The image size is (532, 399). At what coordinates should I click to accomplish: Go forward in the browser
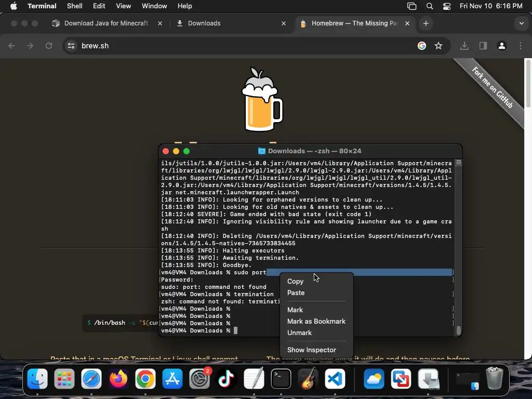[30, 46]
